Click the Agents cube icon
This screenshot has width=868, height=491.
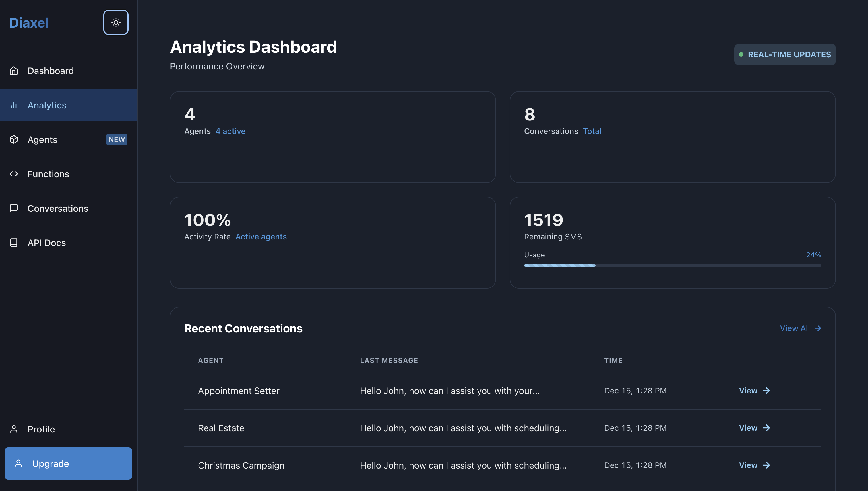coord(14,140)
